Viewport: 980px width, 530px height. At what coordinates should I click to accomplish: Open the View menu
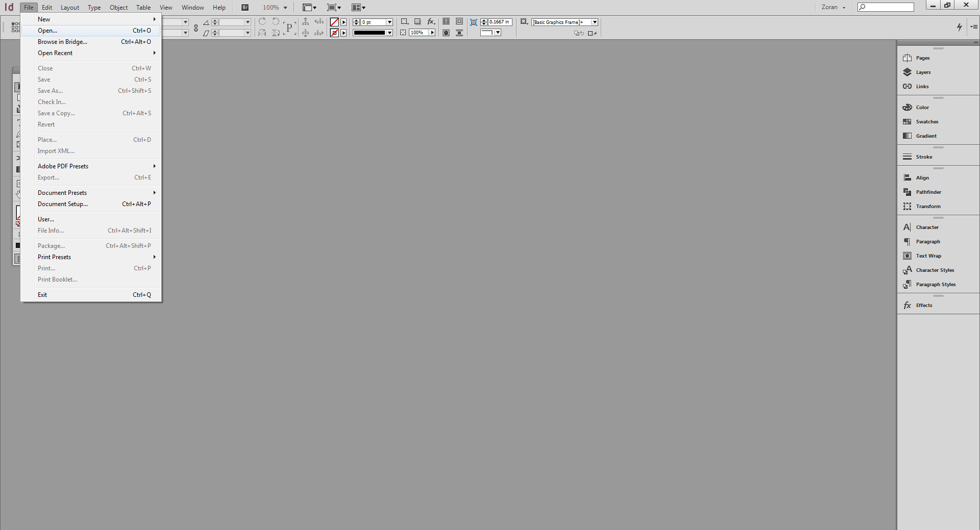[166, 7]
